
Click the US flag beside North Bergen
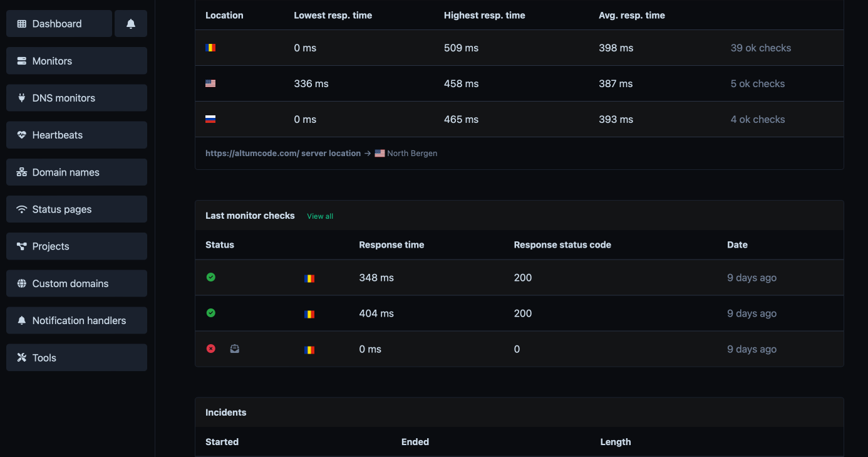coord(380,153)
